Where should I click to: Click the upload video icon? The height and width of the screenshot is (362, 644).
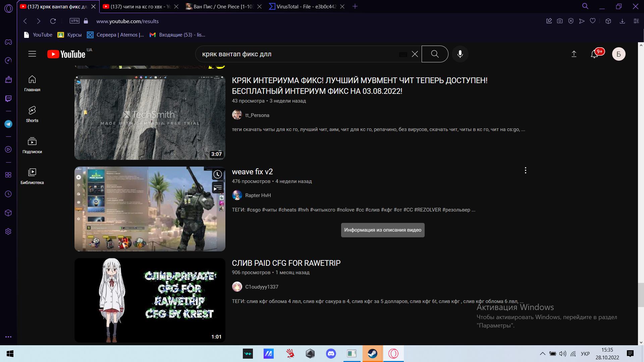point(574,54)
